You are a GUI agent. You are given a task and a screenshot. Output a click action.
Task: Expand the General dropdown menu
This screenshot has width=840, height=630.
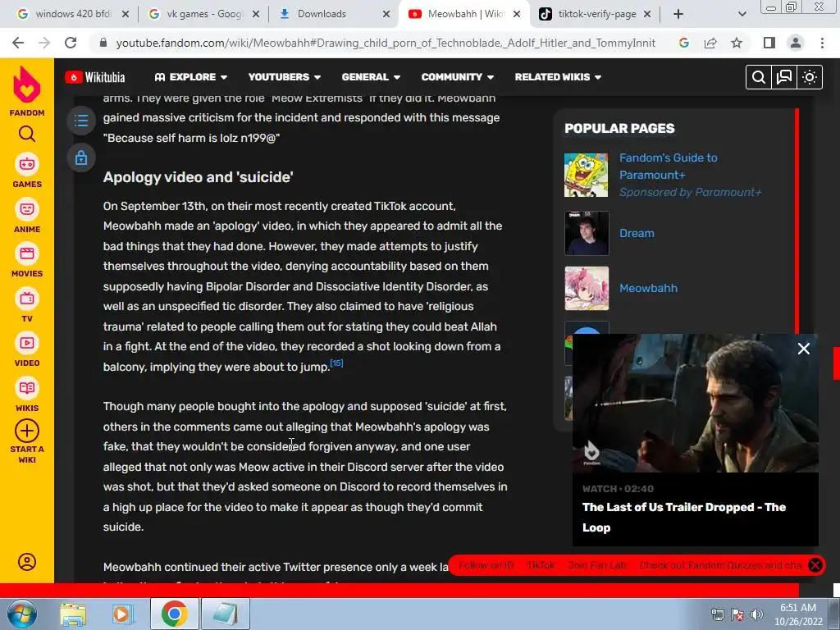click(x=371, y=77)
